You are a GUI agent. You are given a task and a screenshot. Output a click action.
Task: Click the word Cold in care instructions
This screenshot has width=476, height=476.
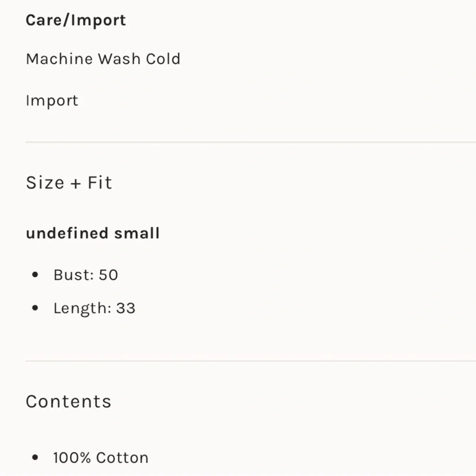click(x=163, y=59)
